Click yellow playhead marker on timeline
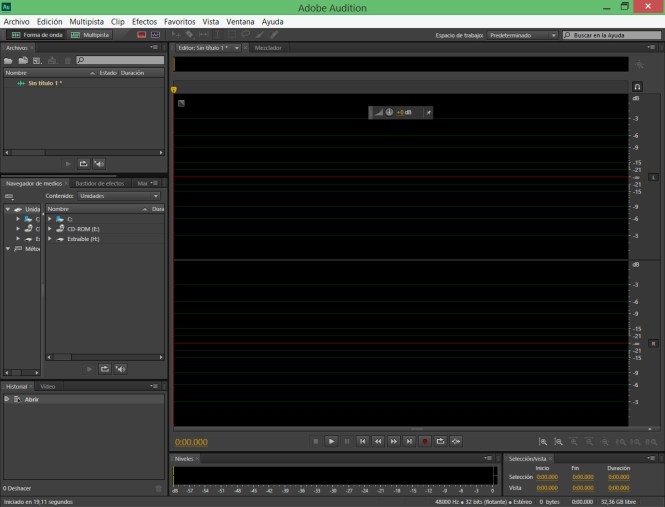The width and height of the screenshot is (665, 507). point(173,90)
